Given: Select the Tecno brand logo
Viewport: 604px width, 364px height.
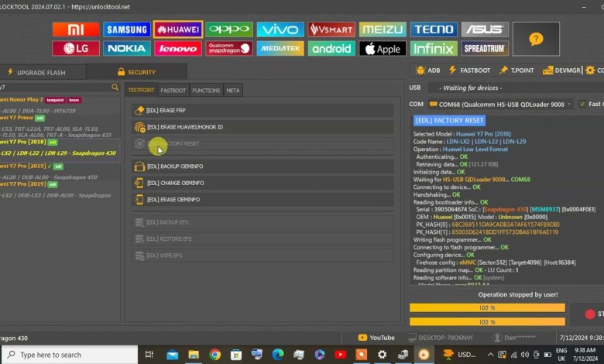Looking at the screenshot, I should click(x=434, y=29).
